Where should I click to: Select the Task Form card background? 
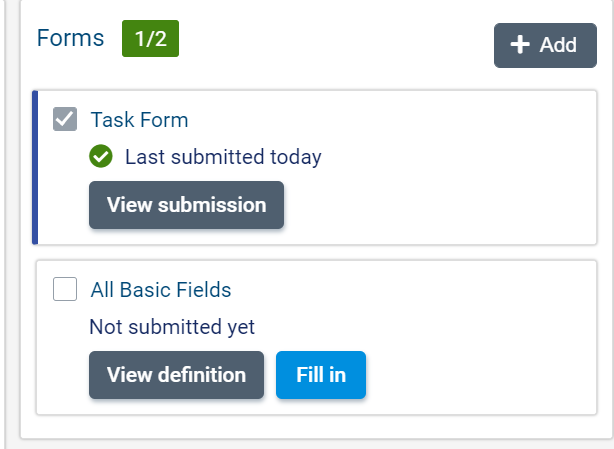[450, 150]
